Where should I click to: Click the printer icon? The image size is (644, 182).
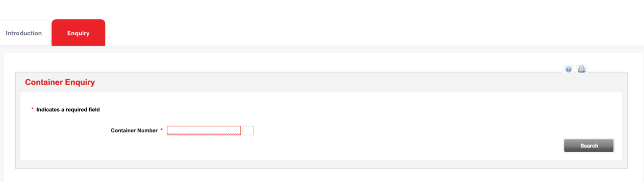coord(582,69)
